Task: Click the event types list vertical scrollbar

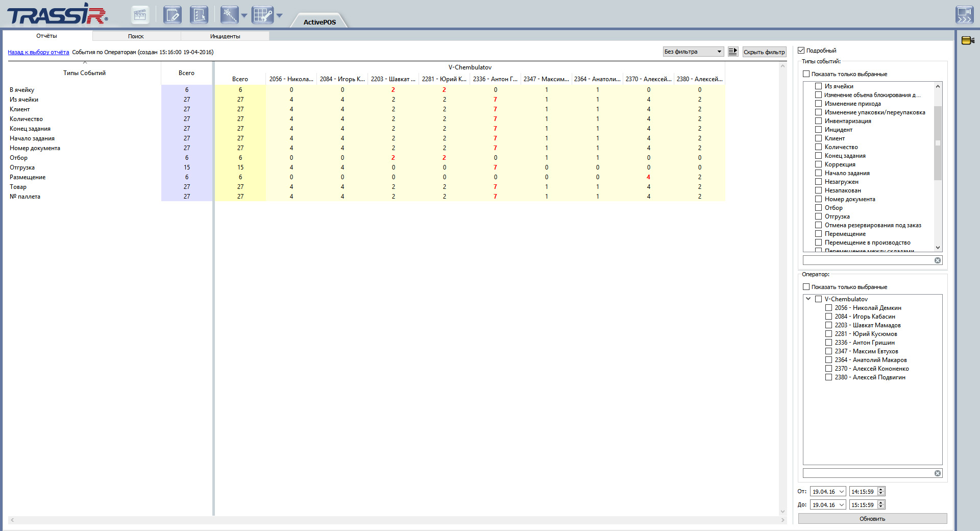Action: [938, 143]
